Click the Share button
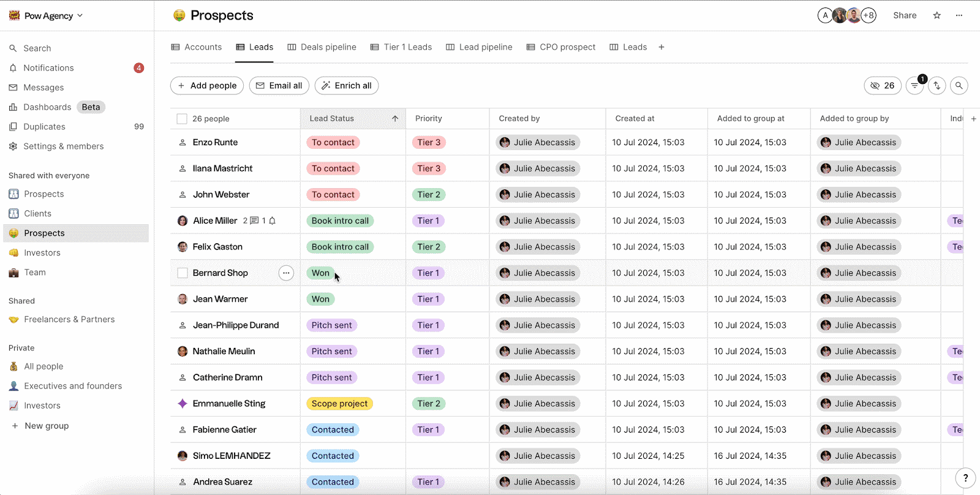 905,15
